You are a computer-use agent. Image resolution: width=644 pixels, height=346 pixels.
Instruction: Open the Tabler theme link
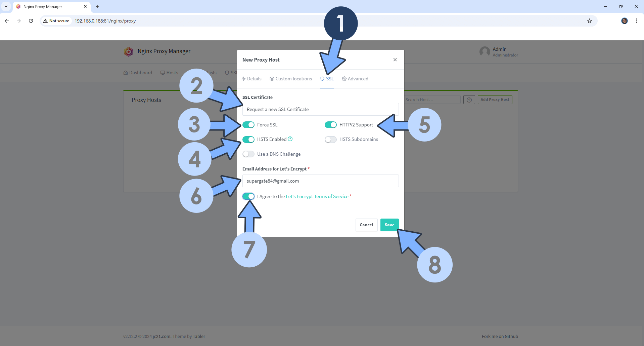pos(199,336)
